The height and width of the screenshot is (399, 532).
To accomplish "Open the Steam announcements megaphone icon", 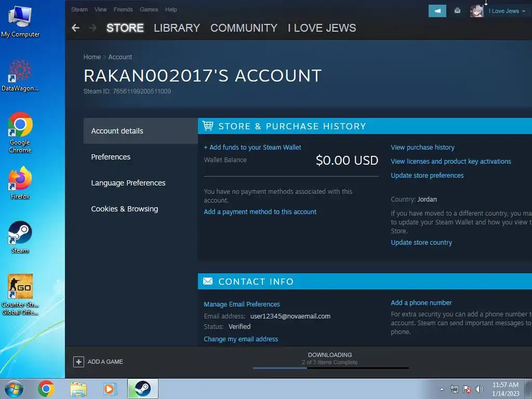I will (437, 11).
